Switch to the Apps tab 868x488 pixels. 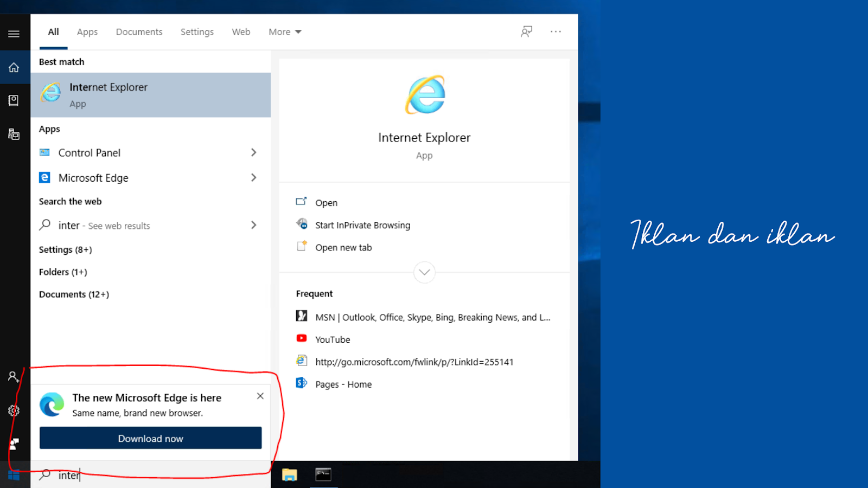point(87,32)
